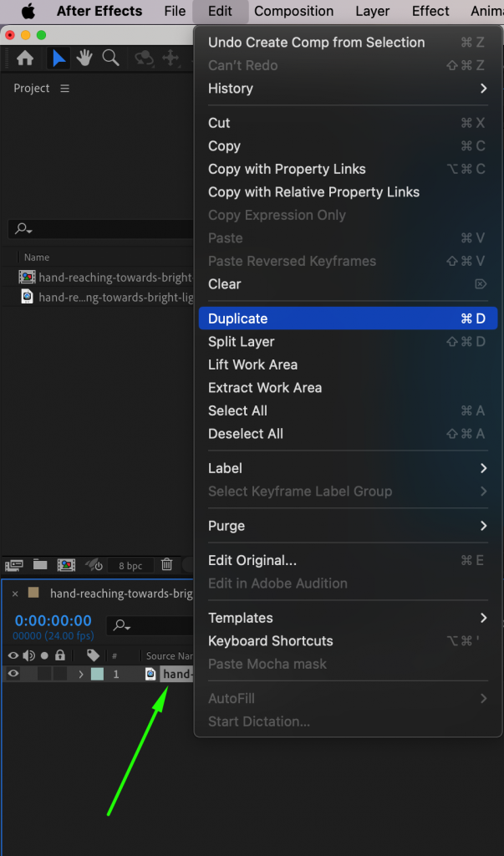This screenshot has width=504, height=856.
Task: Select the Zoom magnifier tool
Action: [110, 58]
